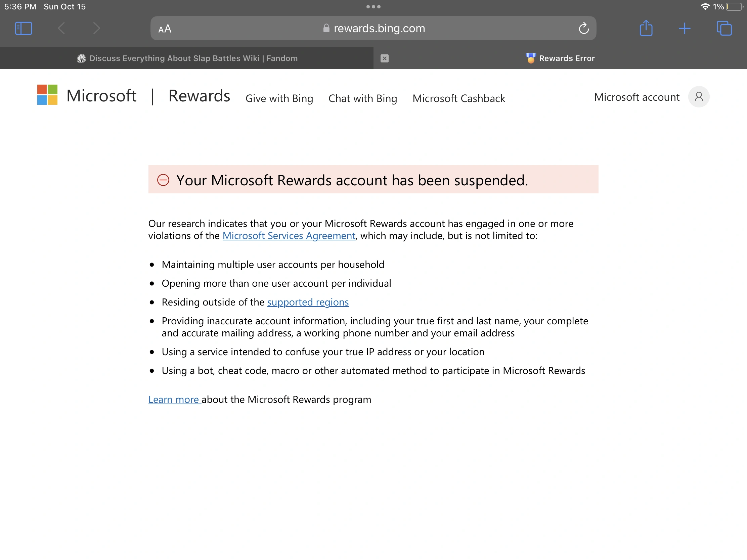Click Learn more about Microsoft Rewards
This screenshot has width=747, height=560.
pyautogui.click(x=174, y=399)
